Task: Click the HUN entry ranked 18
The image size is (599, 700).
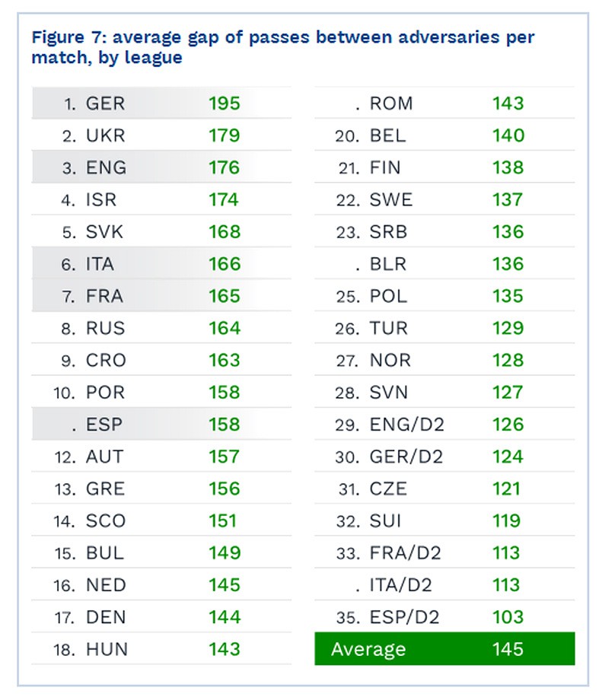Action: pos(161,649)
